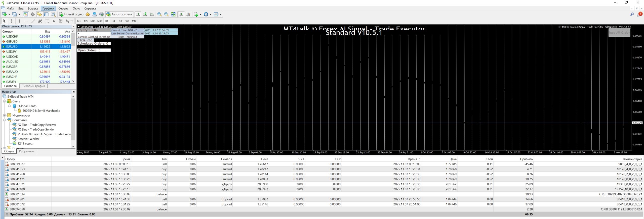Image resolution: width=644 pixels, height=219 pixels.
Task: Tile chart windows icon
Action: tap(173, 14)
